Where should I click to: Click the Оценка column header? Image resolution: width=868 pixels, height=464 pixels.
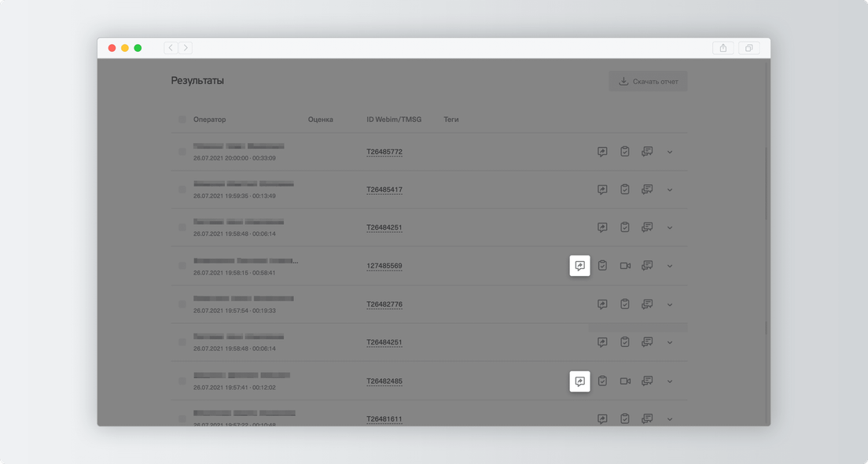pos(321,119)
